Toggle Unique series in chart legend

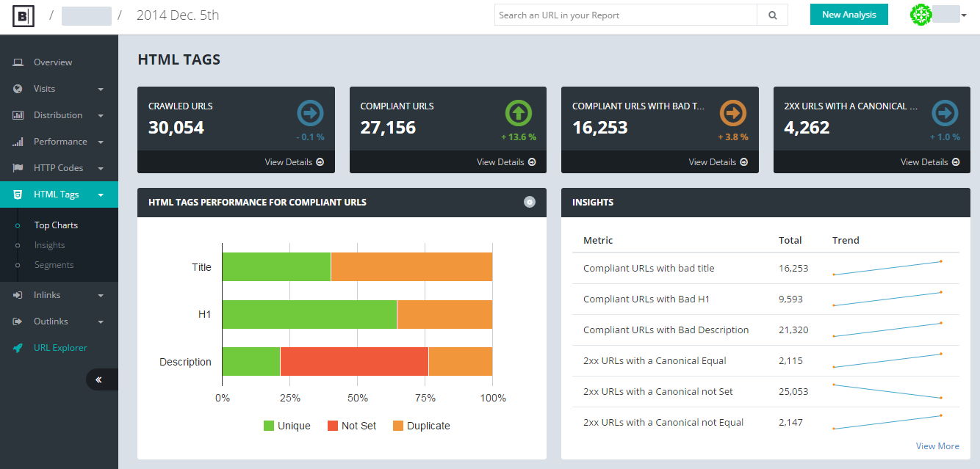pos(287,426)
